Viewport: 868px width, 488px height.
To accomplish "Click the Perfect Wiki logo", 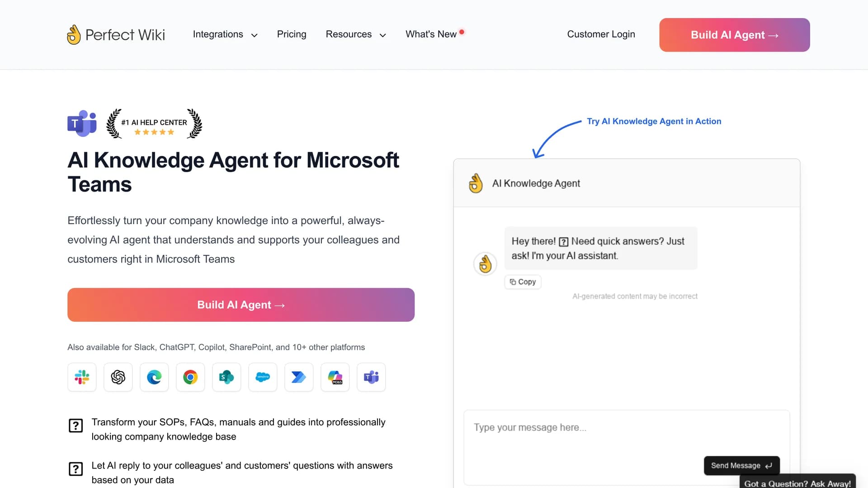I will point(116,34).
